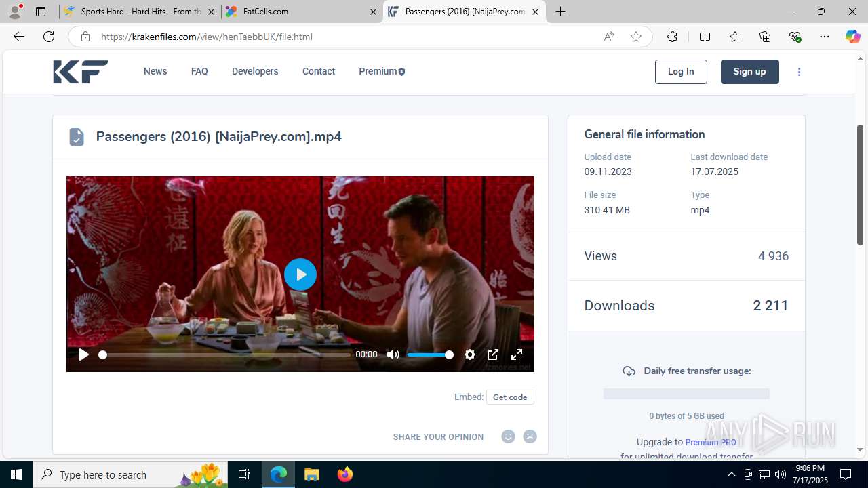Open Browser essentials heart icon

coord(795,37)
